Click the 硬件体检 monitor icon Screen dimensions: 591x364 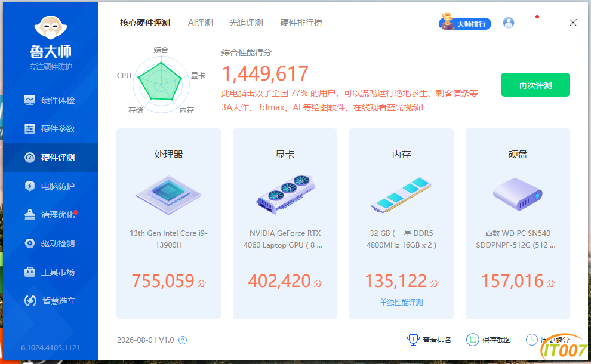(x=30, y=100)
